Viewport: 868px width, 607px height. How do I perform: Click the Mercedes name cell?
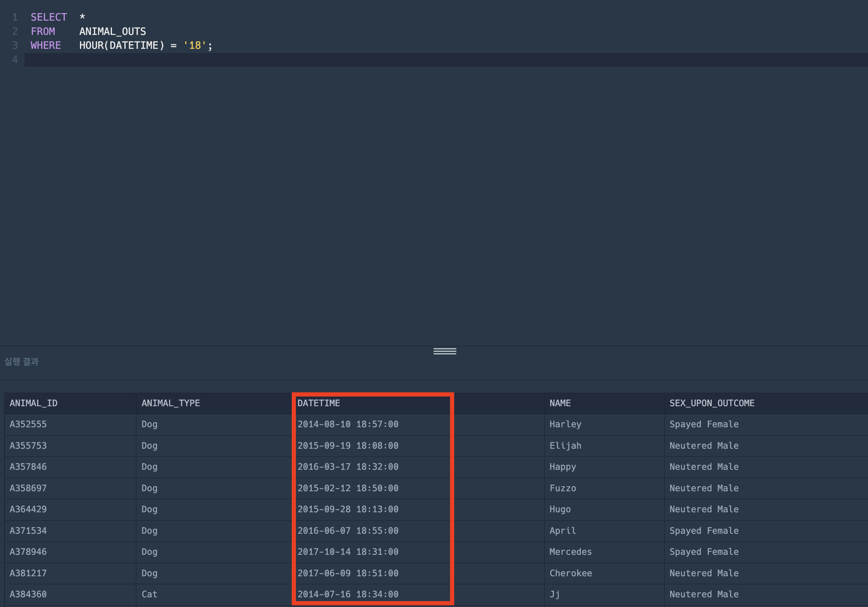pyautogui.click(x=570, y=552)
